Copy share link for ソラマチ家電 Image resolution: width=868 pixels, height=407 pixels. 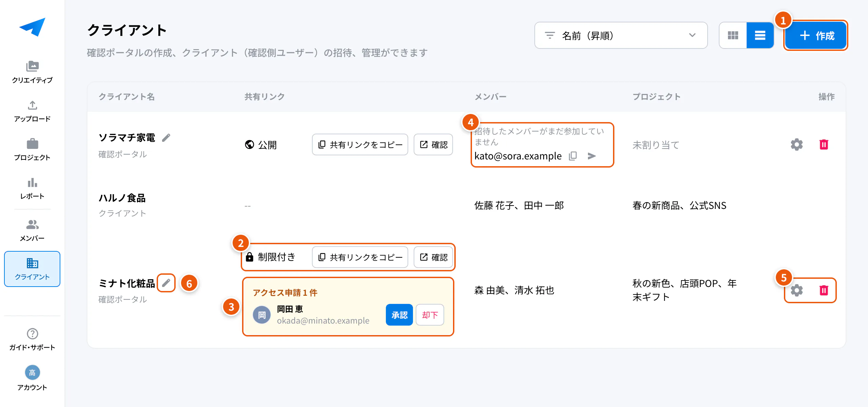pos(360,144)
